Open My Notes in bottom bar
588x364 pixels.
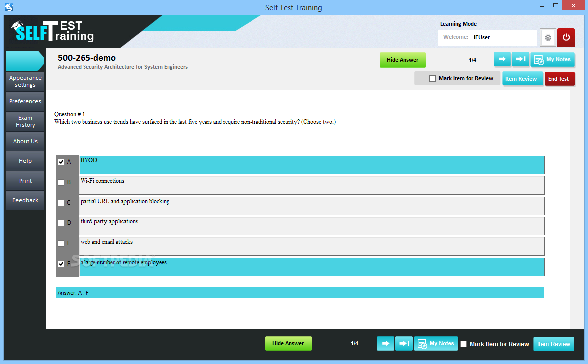click(x=436, y=344)
